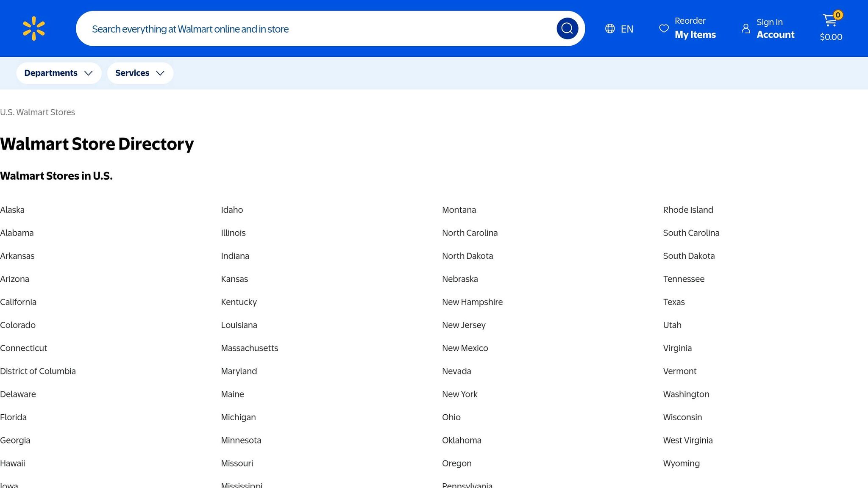Image resolution: width=868 pixels, height=488 pixels.
Task: Open the California stores link
Action: coord(18,302)
